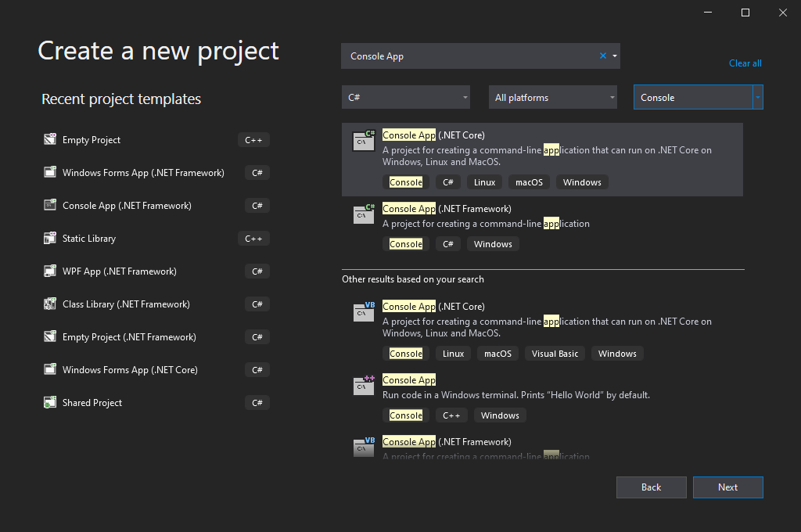Select recent WPF App (.NET Framework)
This screenshot has width=801, height=532.
[119, 271]
